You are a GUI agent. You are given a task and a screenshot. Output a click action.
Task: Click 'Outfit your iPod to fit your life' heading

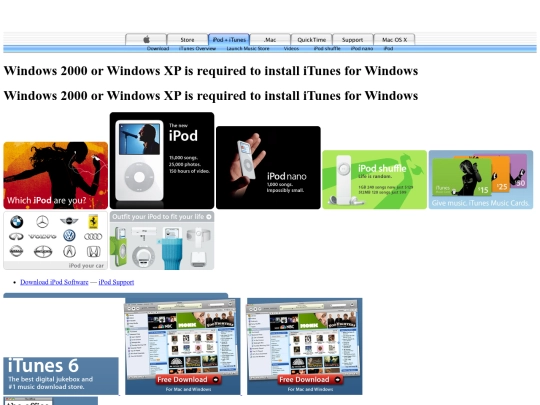(x=158, y=217)
